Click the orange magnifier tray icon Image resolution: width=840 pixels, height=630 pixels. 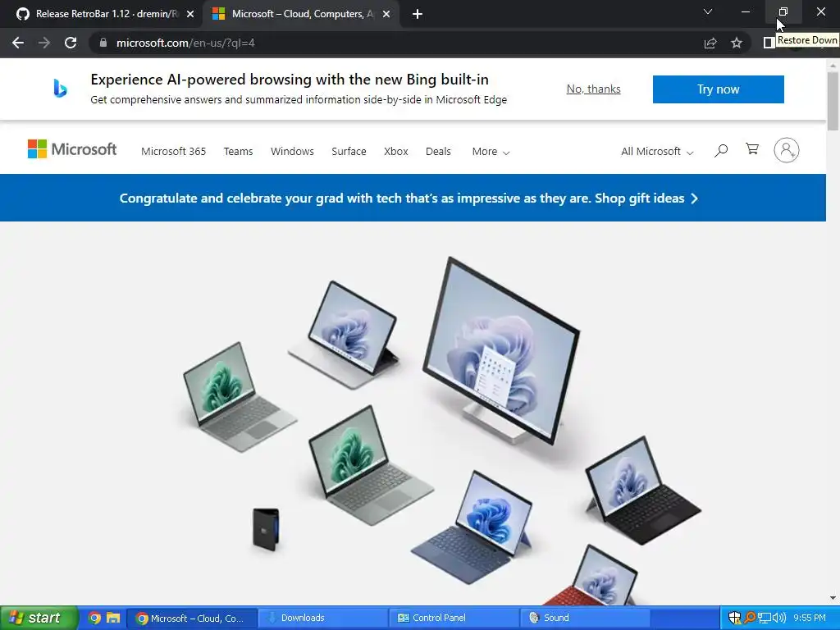tap(750, 619)
